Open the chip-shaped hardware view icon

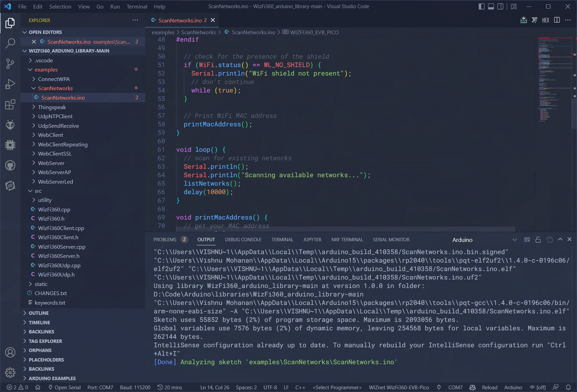tap(10, 145)
